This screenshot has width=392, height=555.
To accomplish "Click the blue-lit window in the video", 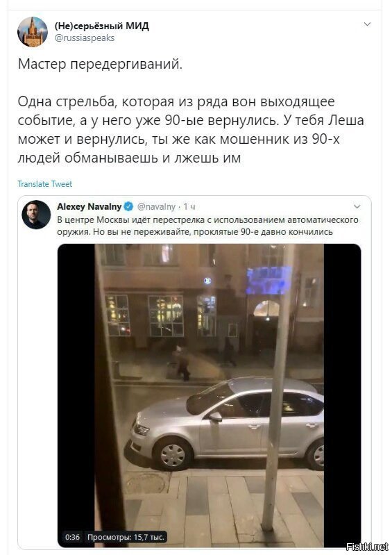I will tap(268, 281).
